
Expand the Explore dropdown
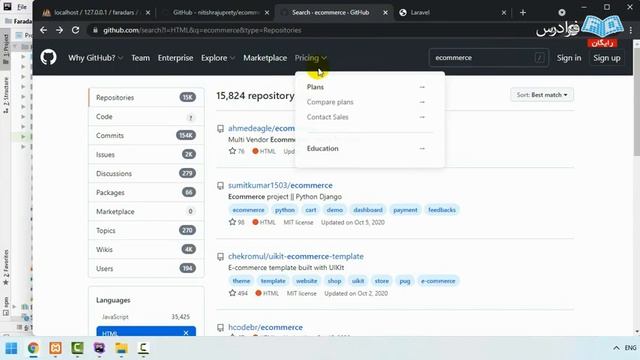218,58
